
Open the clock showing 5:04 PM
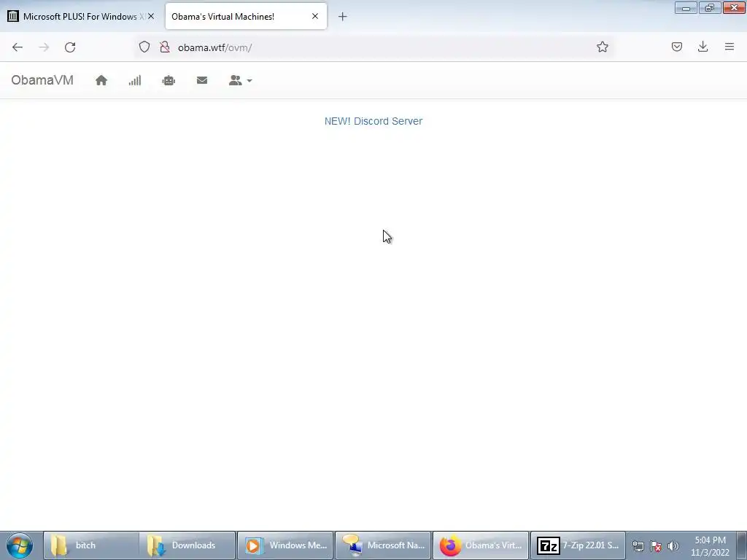710,546
